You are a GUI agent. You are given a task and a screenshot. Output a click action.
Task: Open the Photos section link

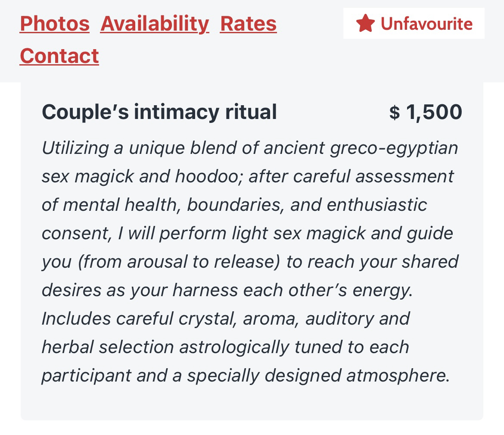click(55, 23)
